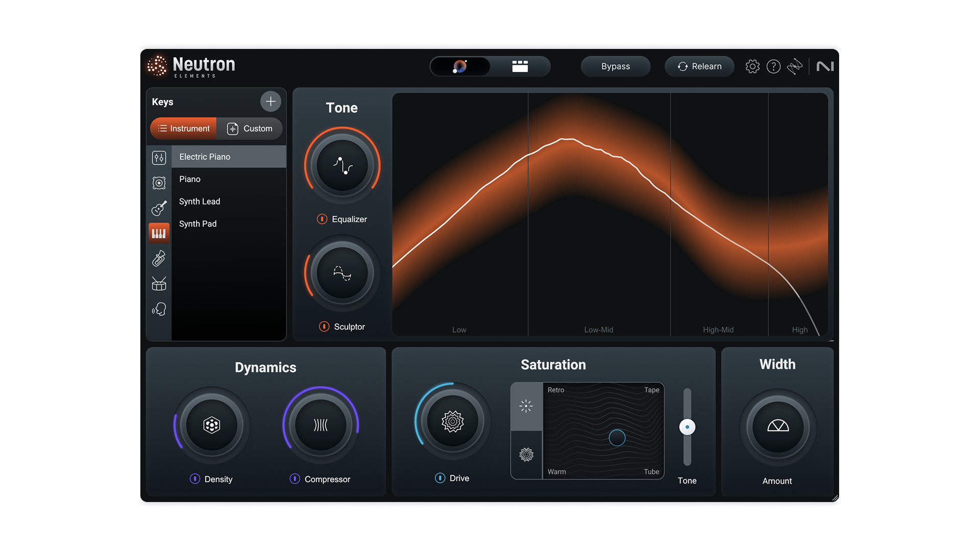The height and width of the screenshot is (551, 980).
Task: Click the Native Instruments logo icon
Action: click(825, 66)
